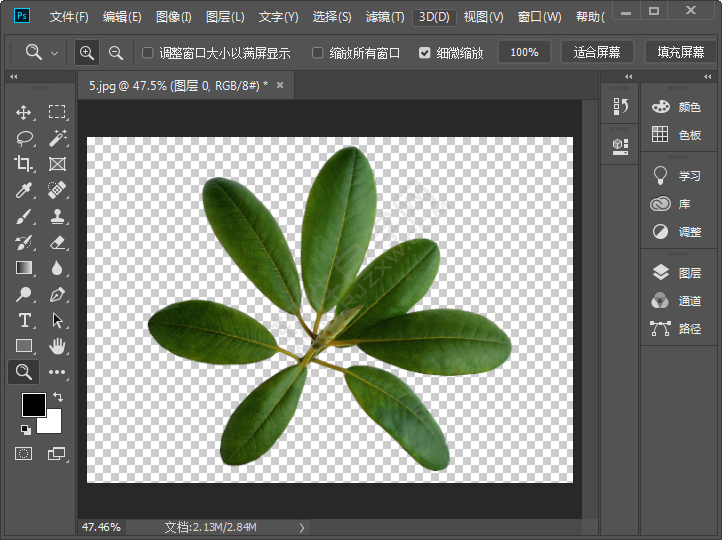The height and width of the screenshot is (540, 722).
Task: Select the Magic Wand tool
Action: [57, 138]
